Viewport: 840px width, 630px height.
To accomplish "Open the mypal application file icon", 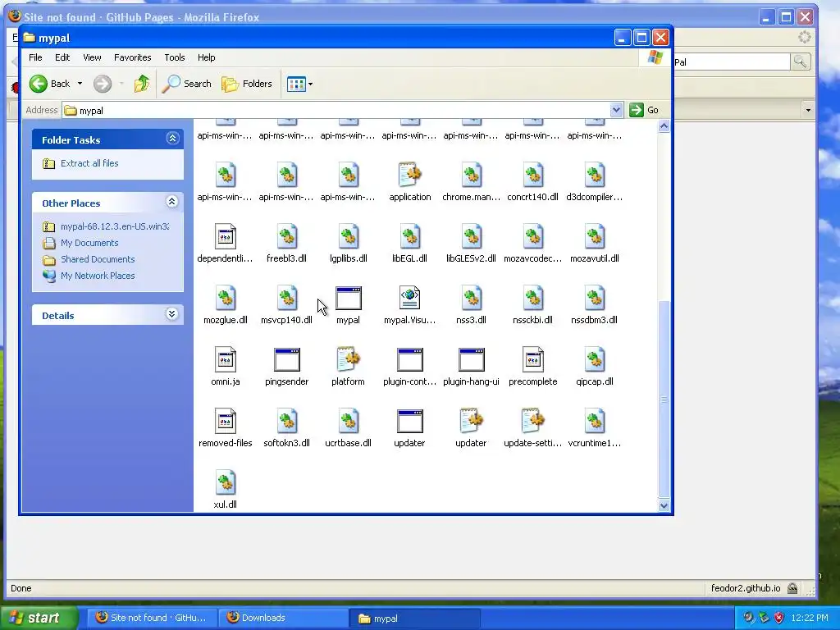I will (348, 299).
